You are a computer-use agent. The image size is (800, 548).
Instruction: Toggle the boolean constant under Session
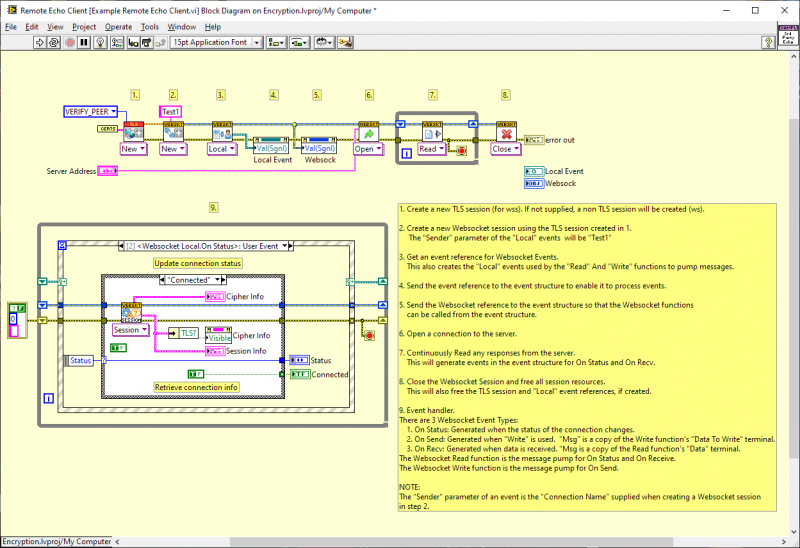(x=118, y=348)
